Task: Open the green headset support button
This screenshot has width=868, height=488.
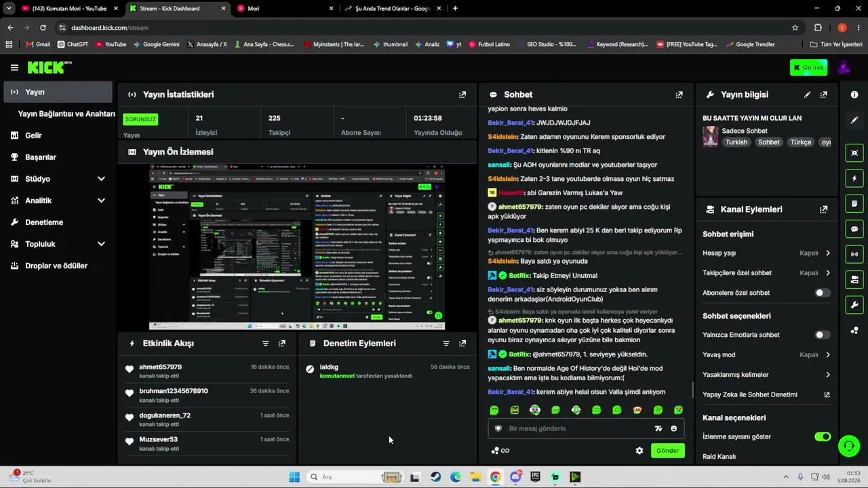Action: (x=849, y=445)
